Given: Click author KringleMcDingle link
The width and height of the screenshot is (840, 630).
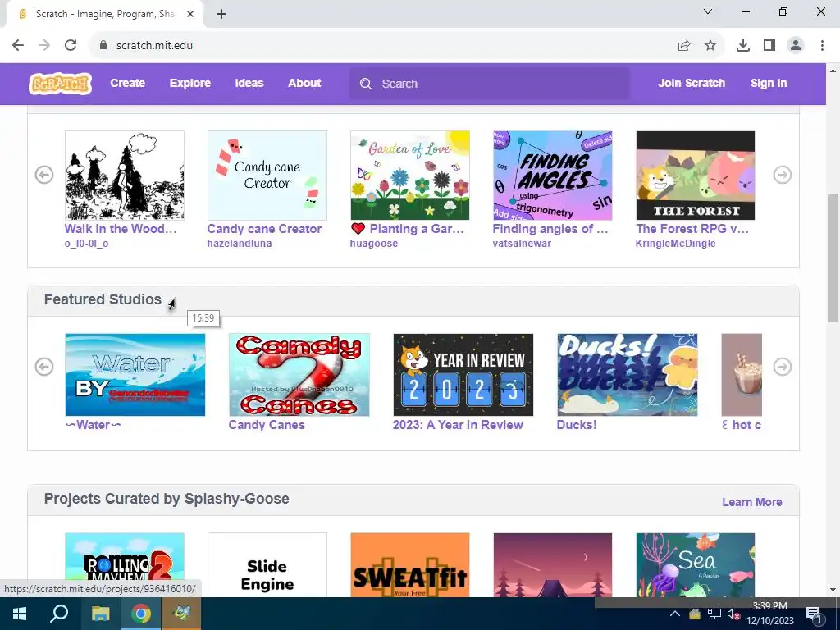Looking at the screenshot, I should (x=676, y=243).
